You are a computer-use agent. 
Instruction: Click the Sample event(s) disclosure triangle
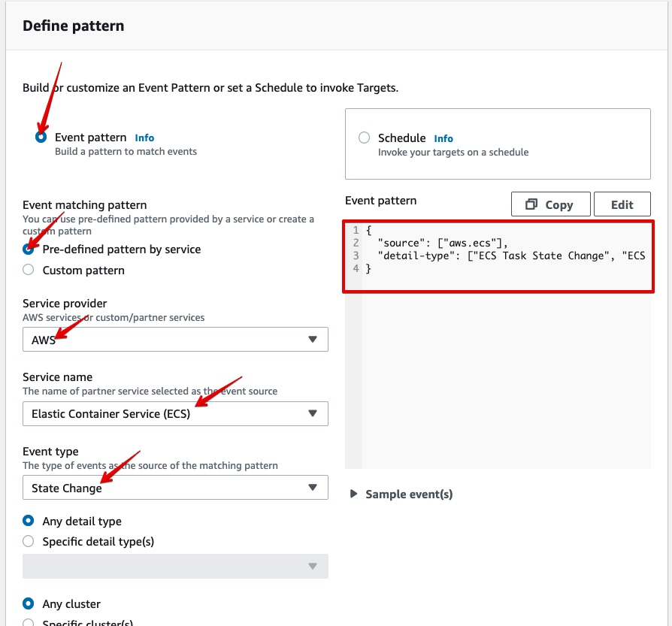coord(354,494)
